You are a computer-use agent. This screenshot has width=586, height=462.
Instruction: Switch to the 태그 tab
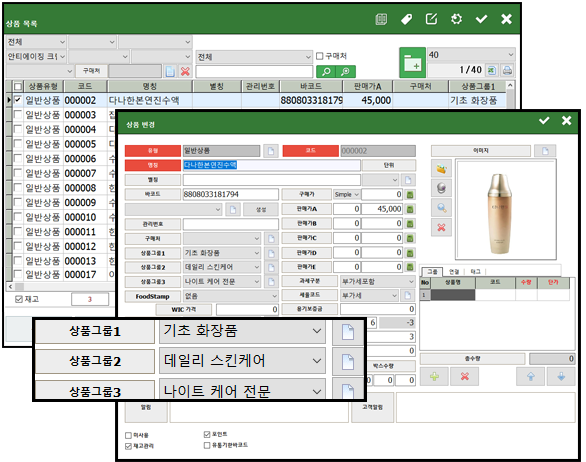click(475, 272)
